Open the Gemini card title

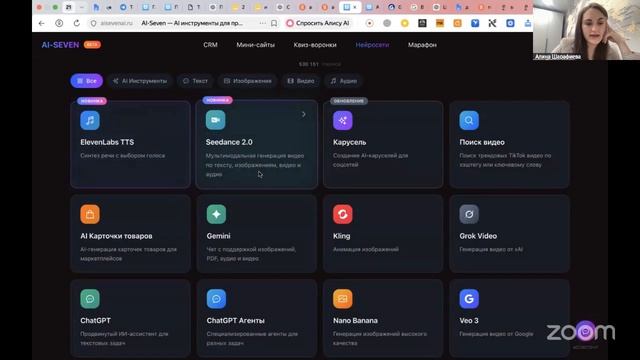pyautogui.click(x=218, y=236)
